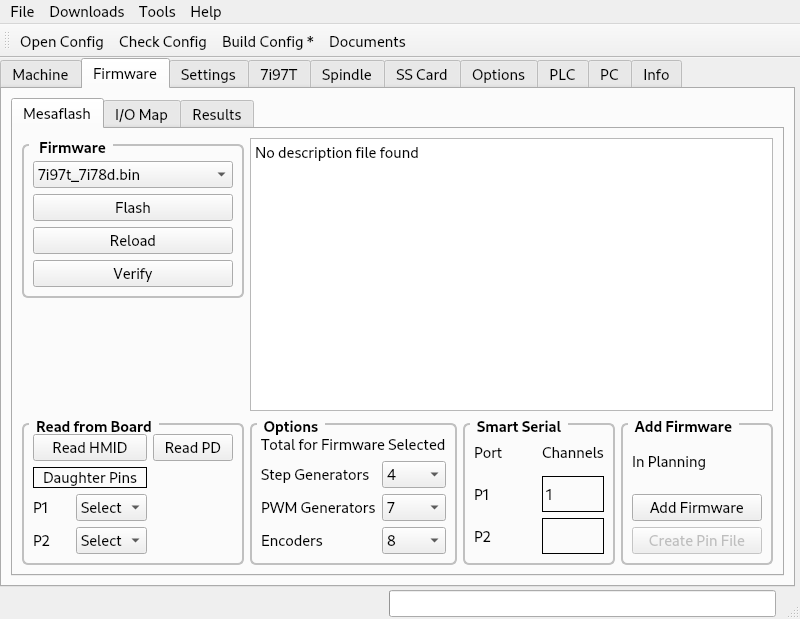This screenshot has height=619, width=800.
Task: Click Check Config in toolbar
Action: [x=163, y=42]
